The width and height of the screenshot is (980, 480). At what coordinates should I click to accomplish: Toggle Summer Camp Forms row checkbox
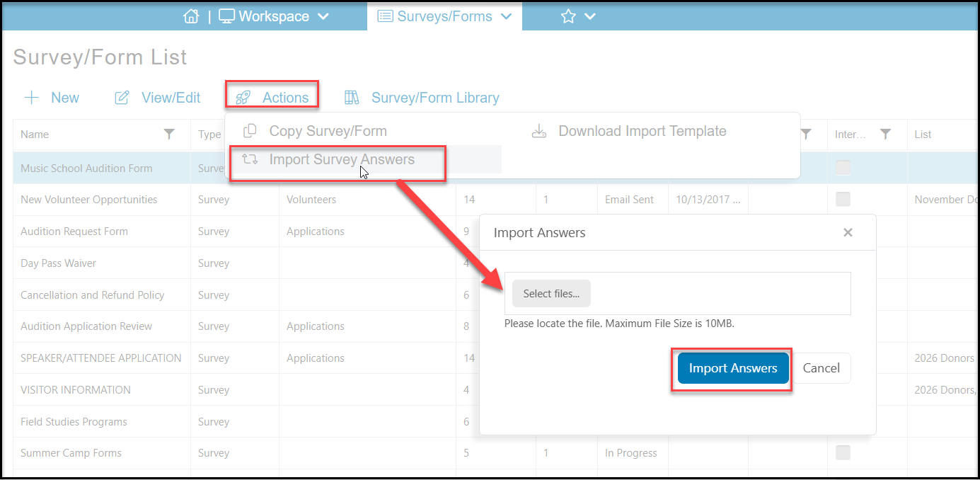tap(843, 452)
